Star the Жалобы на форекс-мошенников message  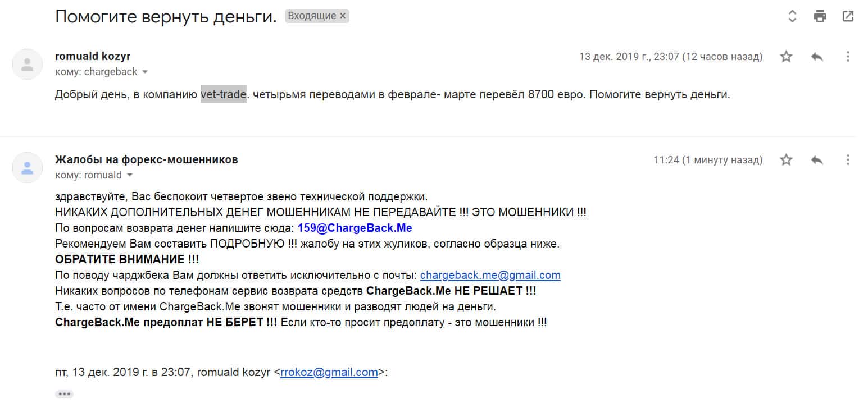787,160
